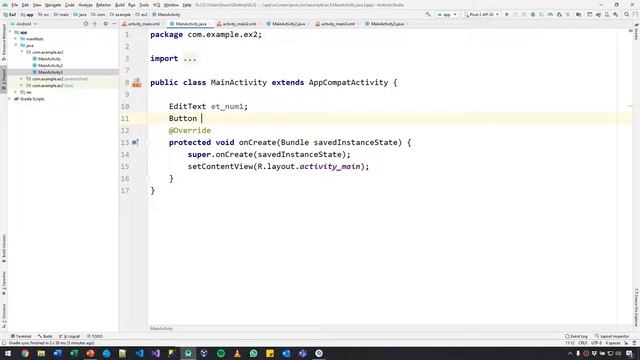Open the Build menu
Screen dimensions: 640x360
120,5
